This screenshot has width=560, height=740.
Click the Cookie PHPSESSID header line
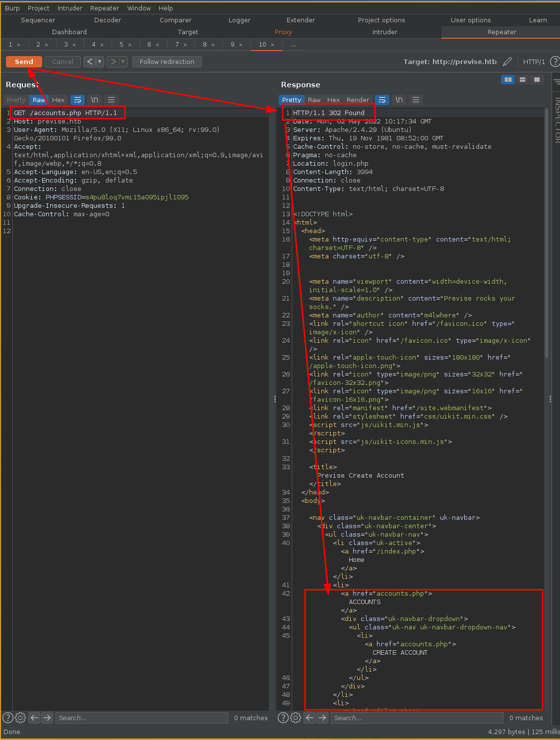click(101, 197)
